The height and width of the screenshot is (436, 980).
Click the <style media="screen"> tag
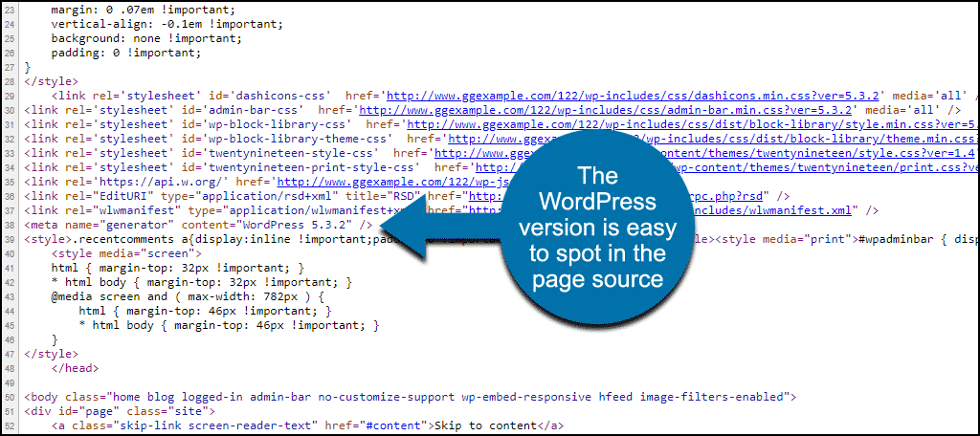pos(126,254)
